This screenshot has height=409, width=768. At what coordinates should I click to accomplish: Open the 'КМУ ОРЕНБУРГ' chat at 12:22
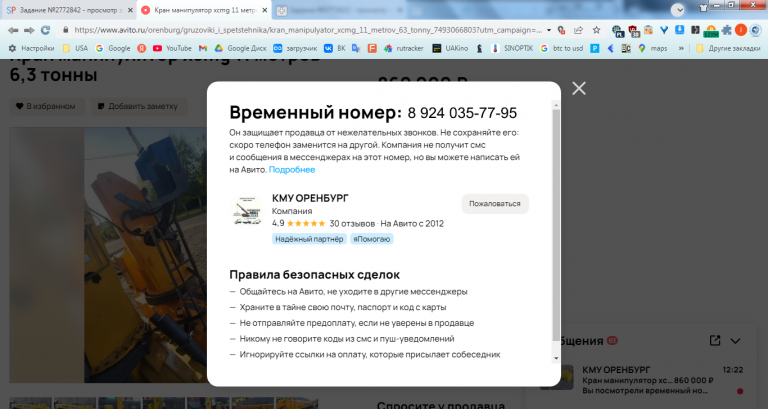click(642, 380)
